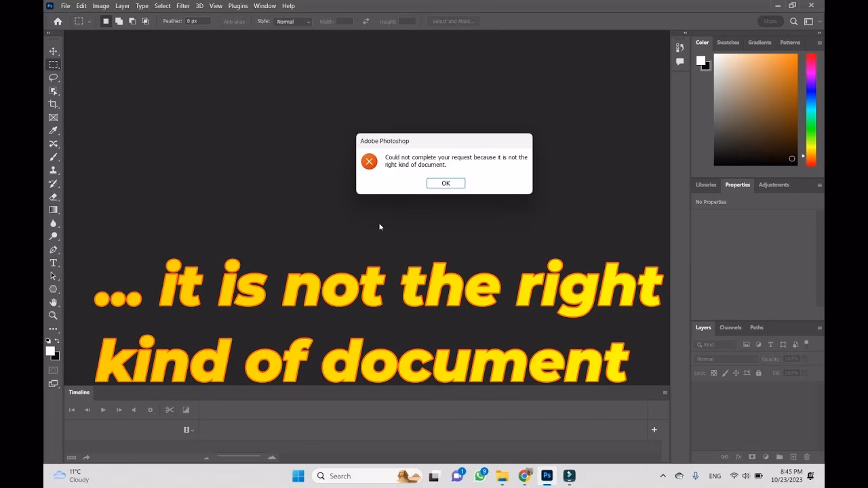Open the Create new fill or adjustment layer icon
This screenshot has width=868, height=488.
(766, 456)
